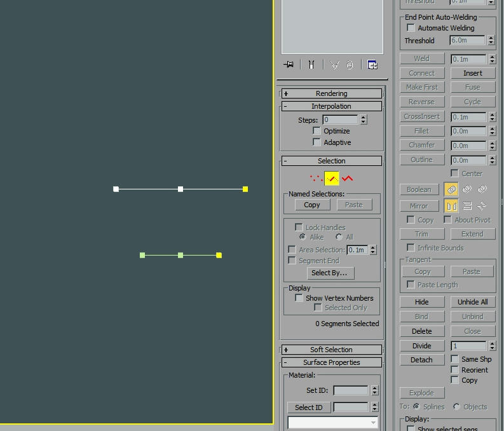Image resolution: width=504 pixels, height=431 pixels.
Task: Click Select ID button
Action: (x=309, y=407)
